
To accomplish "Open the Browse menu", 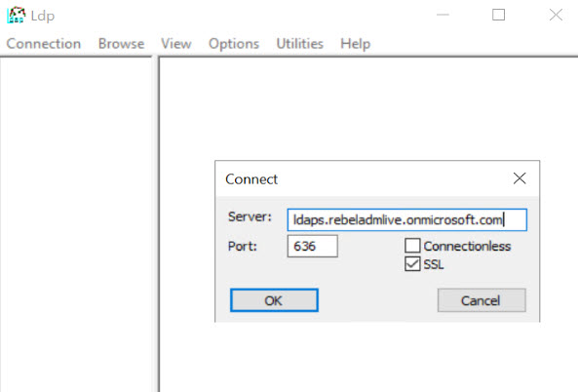I will tap(121, 44).
